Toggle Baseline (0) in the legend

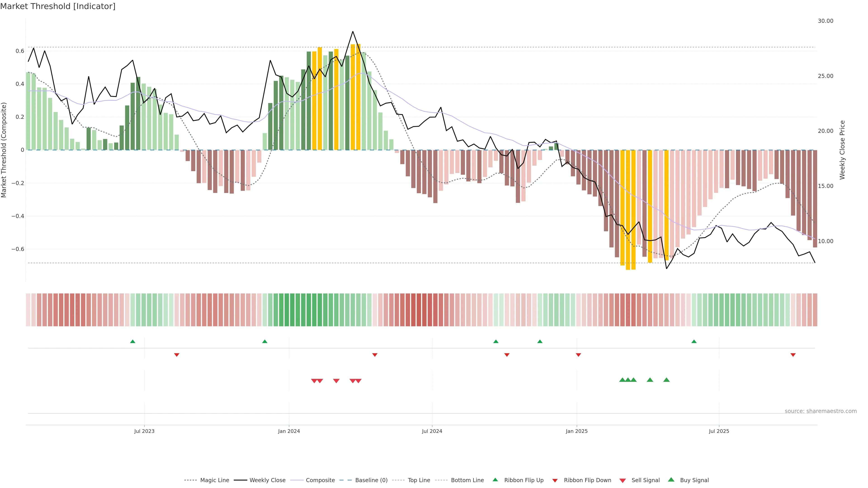click(x=371, y=480)
